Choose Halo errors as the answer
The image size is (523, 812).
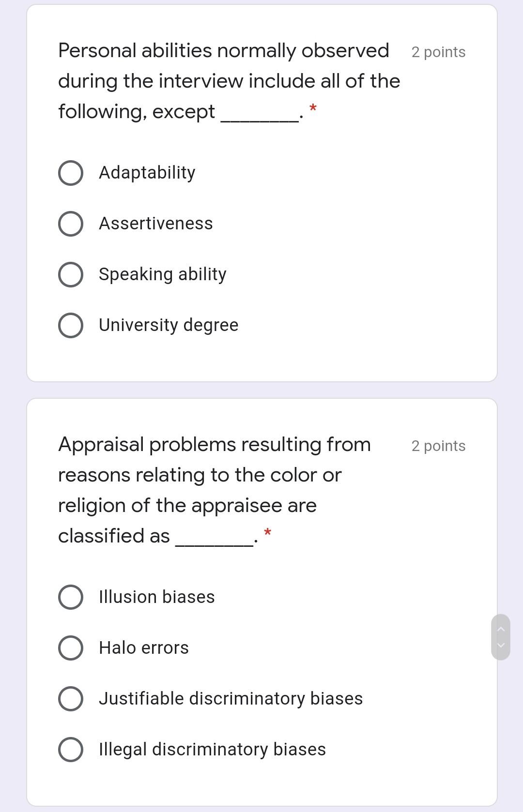coord(70,647)
